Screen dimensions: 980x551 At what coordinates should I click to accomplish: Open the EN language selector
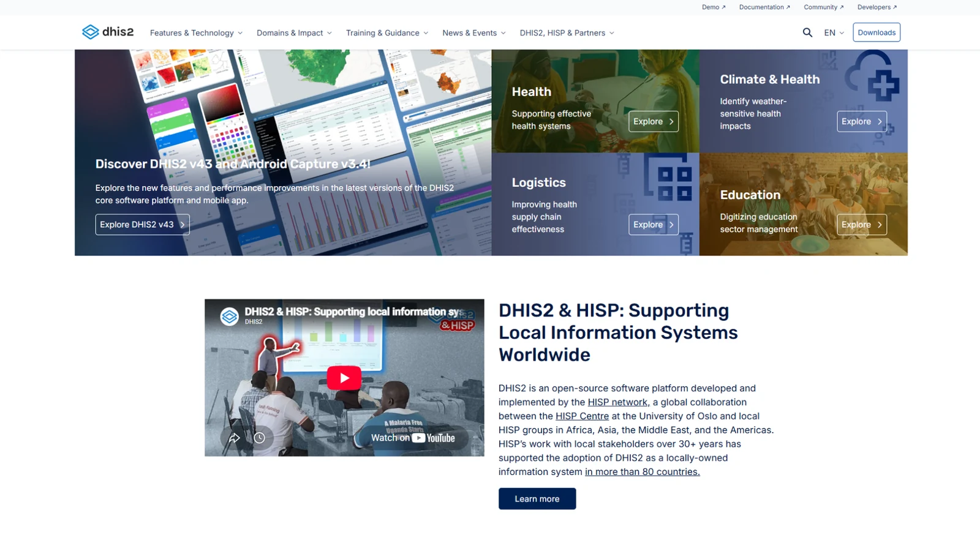[x=834, y=33]
